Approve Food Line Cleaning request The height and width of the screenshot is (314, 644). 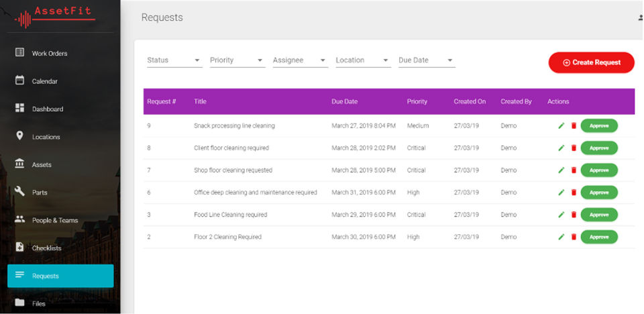(x=599, y=215)
